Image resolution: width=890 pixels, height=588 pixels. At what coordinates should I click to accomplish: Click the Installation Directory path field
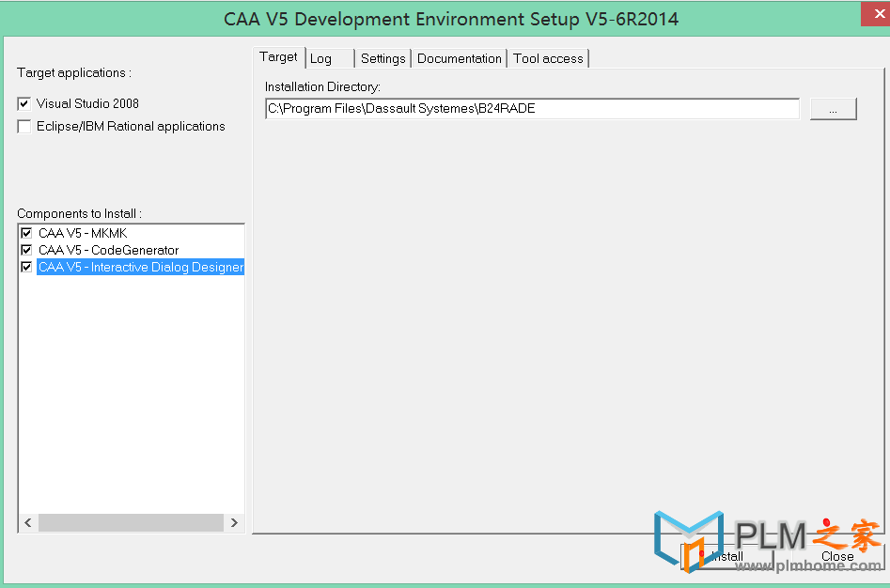[x=533, y=109]
